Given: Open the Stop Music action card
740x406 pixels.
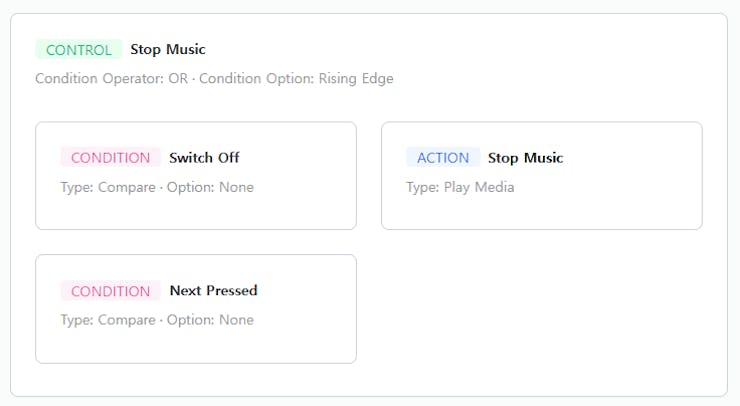Looking at the screenshot, I should tap(541, 207).
